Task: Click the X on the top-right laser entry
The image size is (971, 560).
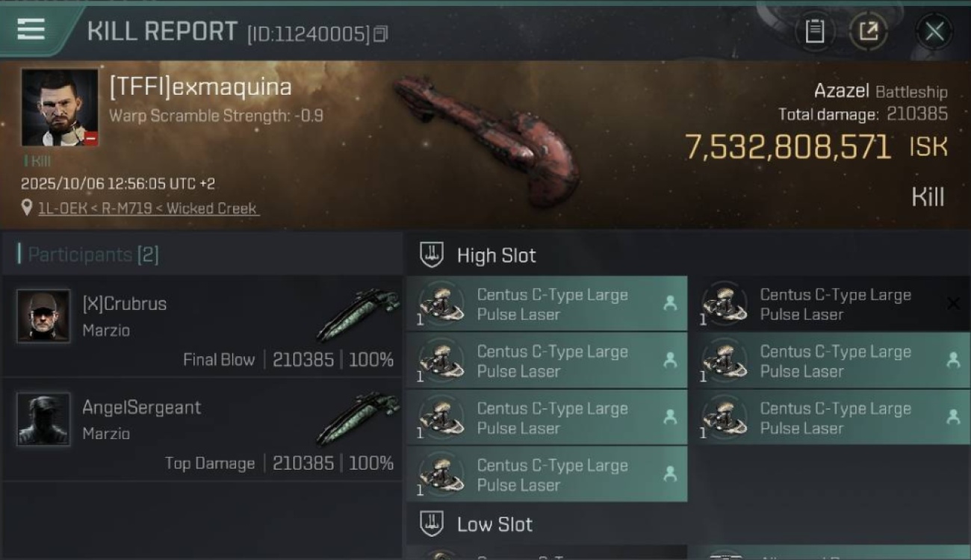Action: (953, 303)
